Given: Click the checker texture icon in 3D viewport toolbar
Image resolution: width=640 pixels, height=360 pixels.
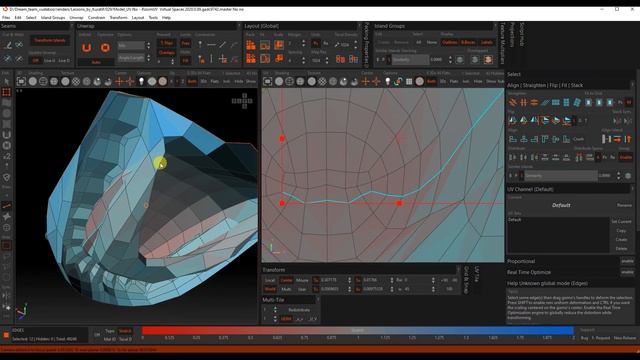Looking at the screenshot, I should pos(76,82).
